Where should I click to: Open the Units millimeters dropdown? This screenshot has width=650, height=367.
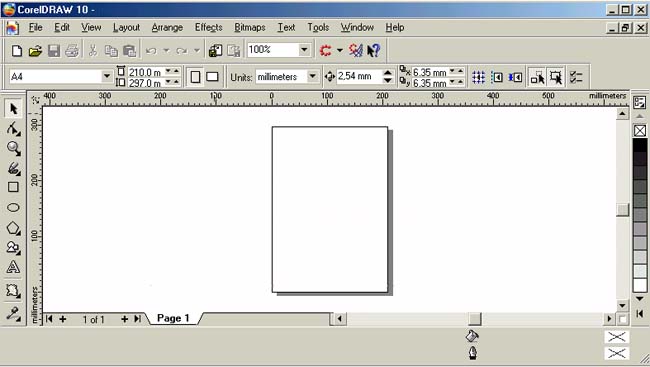313,76
